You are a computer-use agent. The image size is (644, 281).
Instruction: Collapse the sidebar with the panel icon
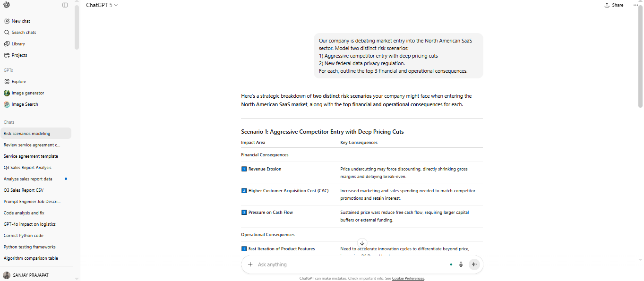click(65, 5)
